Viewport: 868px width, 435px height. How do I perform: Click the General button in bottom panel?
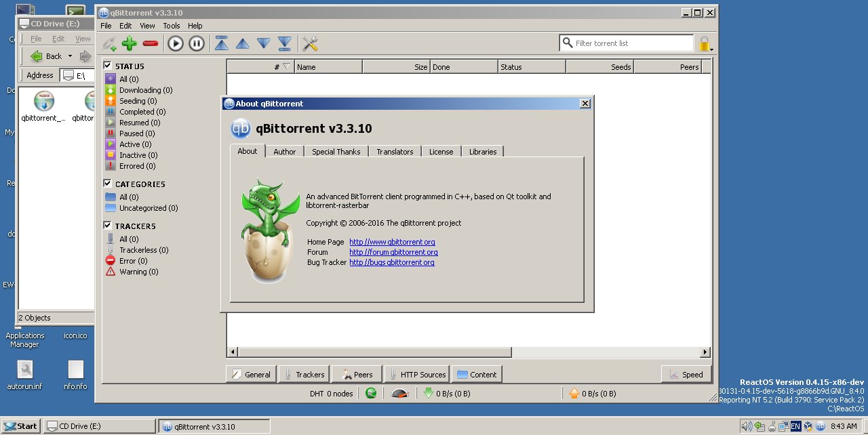(x=251, y=374)
